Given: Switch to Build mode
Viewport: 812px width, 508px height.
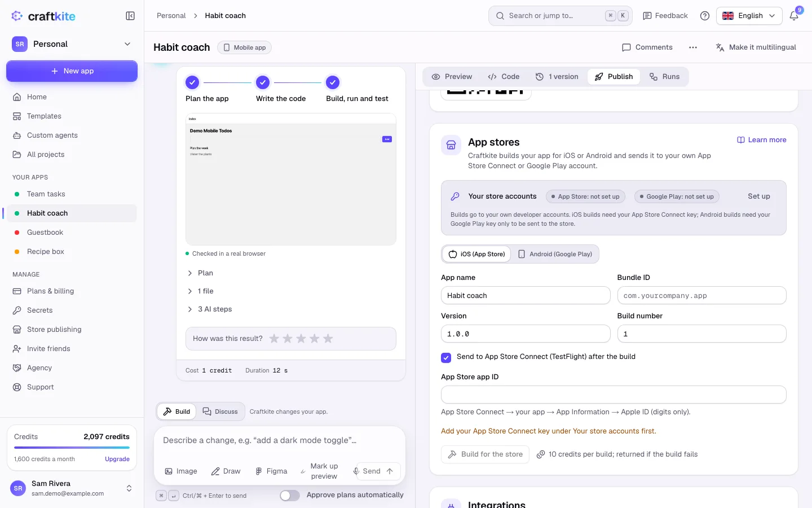Looking at the screenshot, I should (176, 411).
